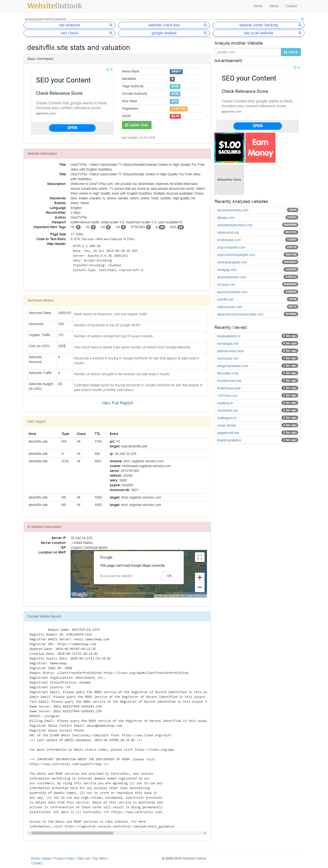The image size is (328, 868).
Task: Zoom in on the location map
Action: [x=200, y=577]
